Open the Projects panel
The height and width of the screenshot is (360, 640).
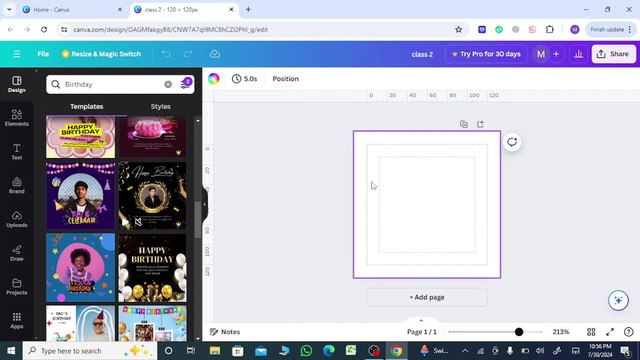pos(17,287)
